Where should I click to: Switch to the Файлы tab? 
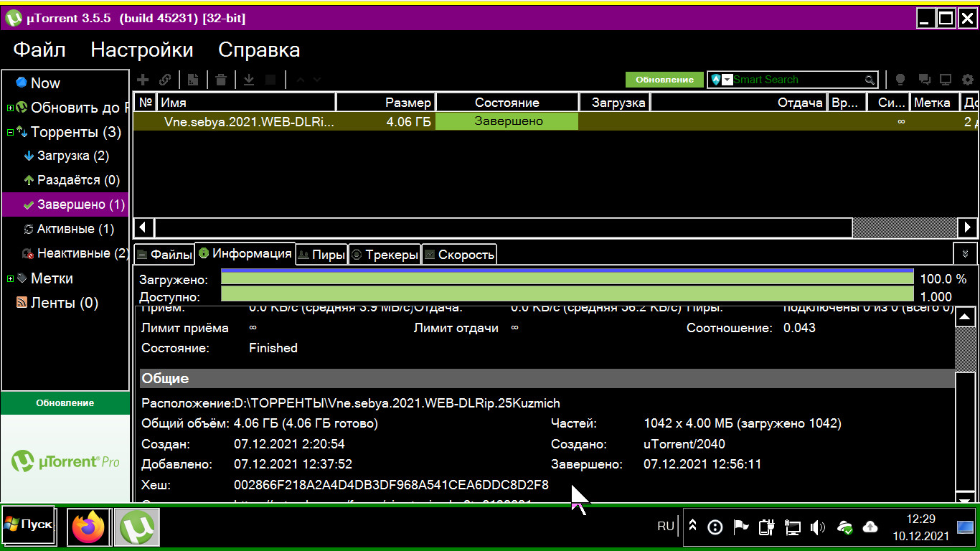(164, 255)
